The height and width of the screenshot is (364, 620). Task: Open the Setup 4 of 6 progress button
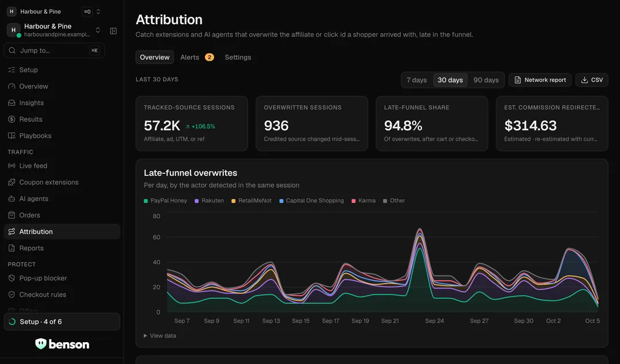pyautogui.click(x=62, y=322)
